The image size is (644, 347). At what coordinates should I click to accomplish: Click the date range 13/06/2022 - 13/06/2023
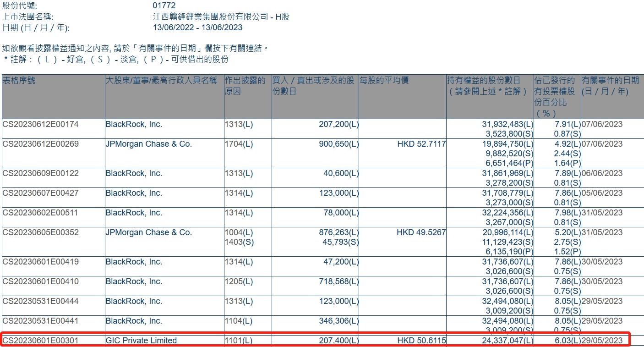pos(197,27)
